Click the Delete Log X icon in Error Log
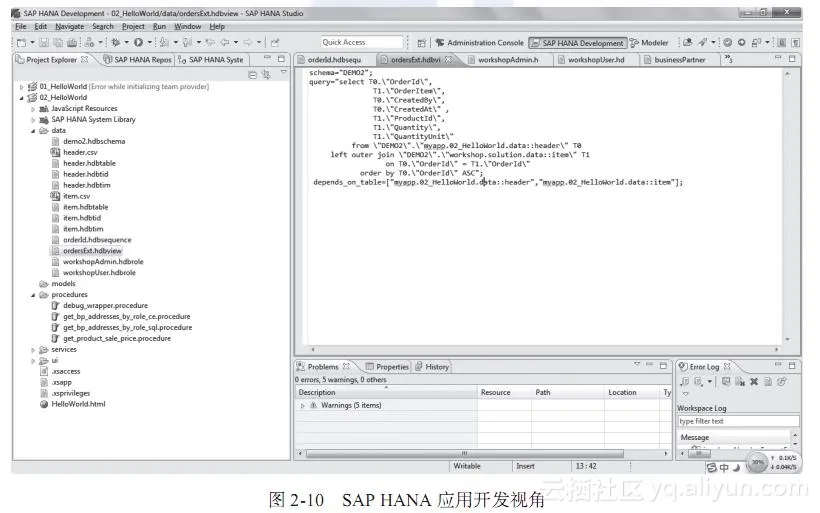The width and height of the screenshot is (820, 513). (x=754, y=382)
